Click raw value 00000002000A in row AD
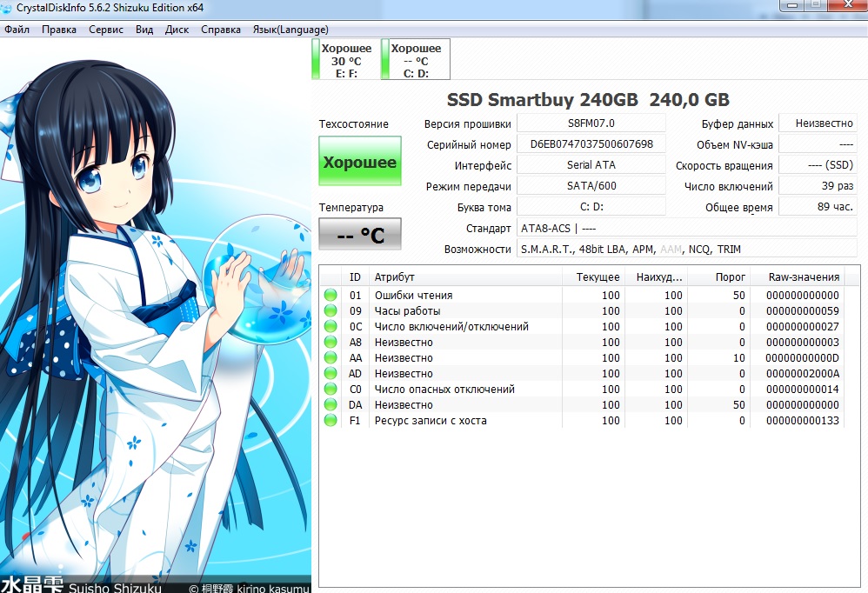Screen dimensions: 868x593 [x=803, y=373]
